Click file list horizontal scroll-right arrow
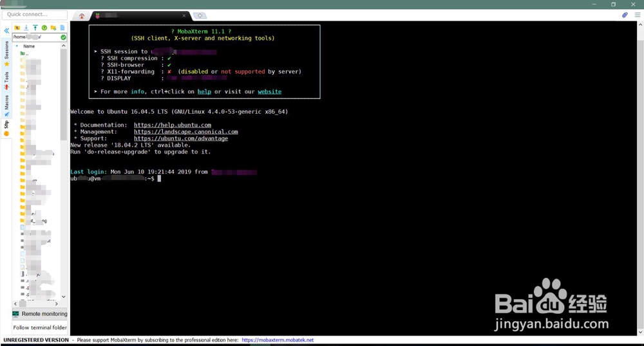644x346 pixels. [57, 304]
